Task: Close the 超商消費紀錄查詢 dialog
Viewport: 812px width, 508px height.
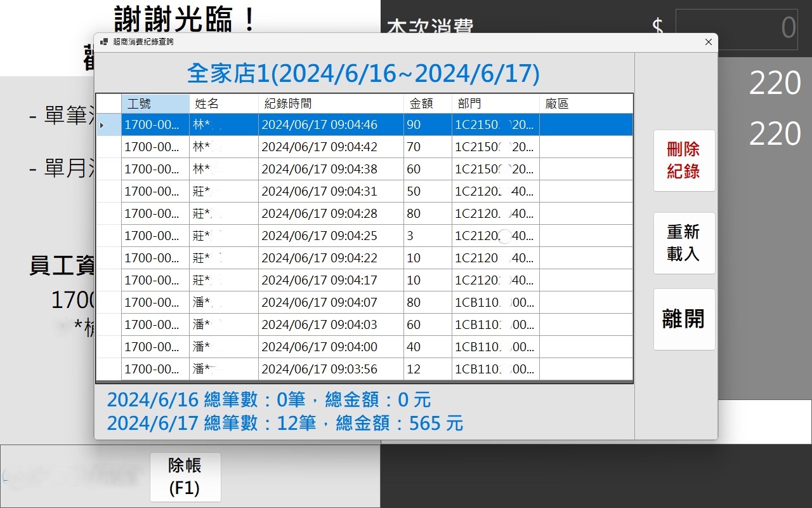Action: click(x=708, y=42)
